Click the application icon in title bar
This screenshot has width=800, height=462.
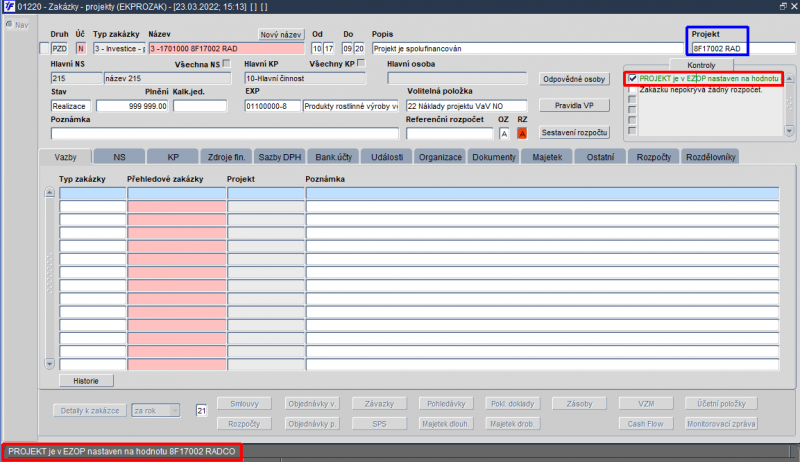(9, 6)
